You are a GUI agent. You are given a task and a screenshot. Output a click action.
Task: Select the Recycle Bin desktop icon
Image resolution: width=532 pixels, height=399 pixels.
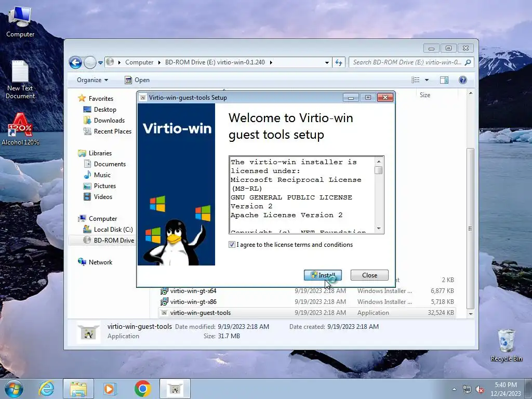tap(506, 345)
